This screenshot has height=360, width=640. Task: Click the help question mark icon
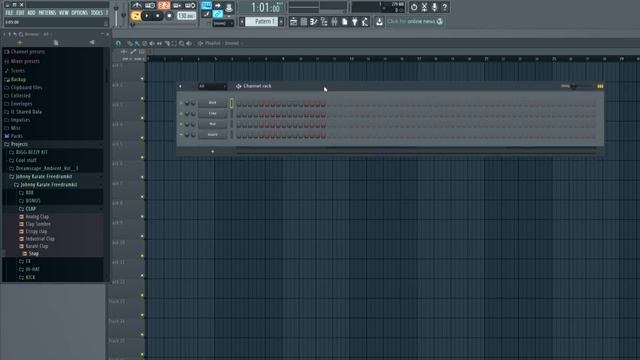pos(444,7)
